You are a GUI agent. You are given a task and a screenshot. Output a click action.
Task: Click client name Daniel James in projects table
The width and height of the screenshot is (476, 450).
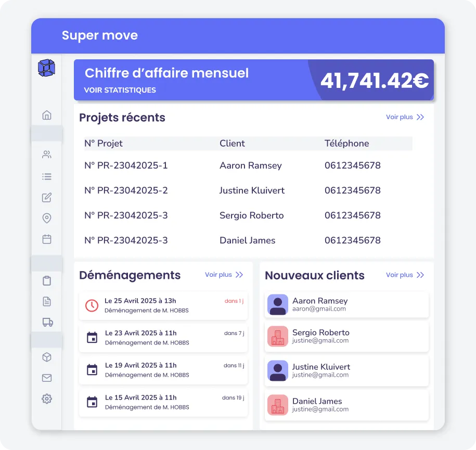click(x=248, y=240)
